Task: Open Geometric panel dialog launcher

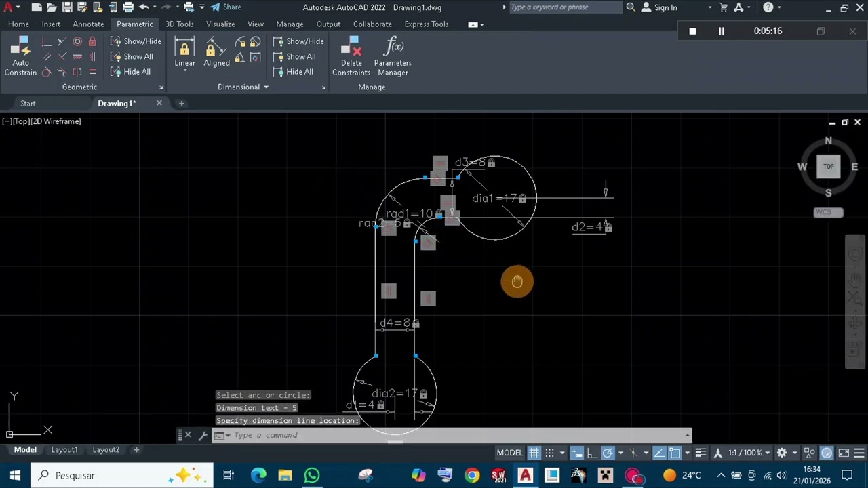Action: point(161,87)
